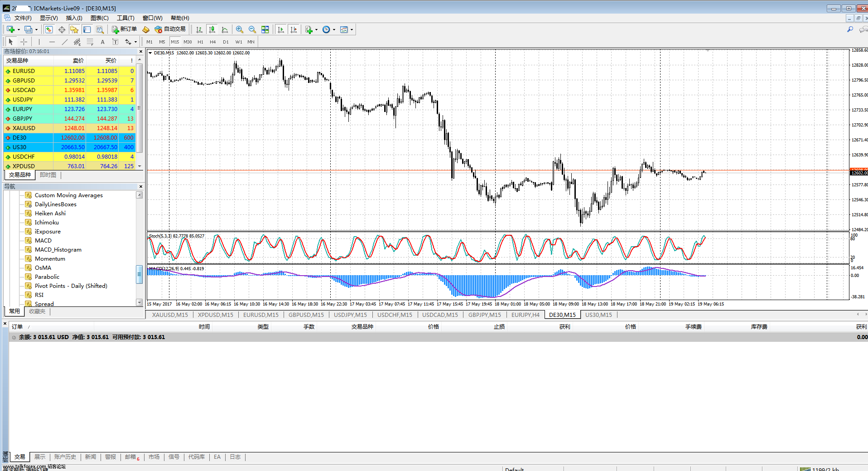Click the 新订单 new order button
The height and width of the screenshot is (471, 868).
point(124,29)
